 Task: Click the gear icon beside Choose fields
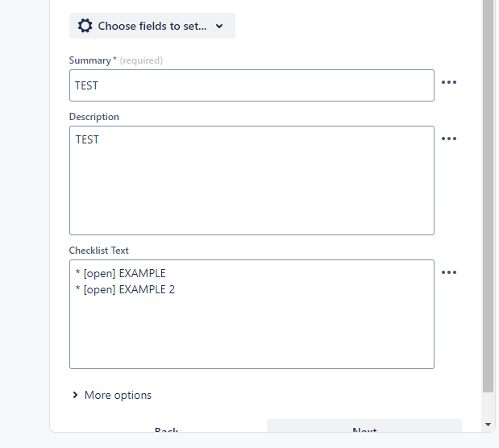tap(85, 26)
